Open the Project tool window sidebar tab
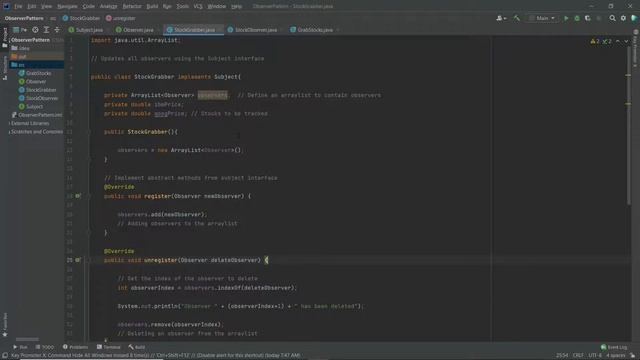The width and height of the screenshot is (640, 360). tap(4, 37)
